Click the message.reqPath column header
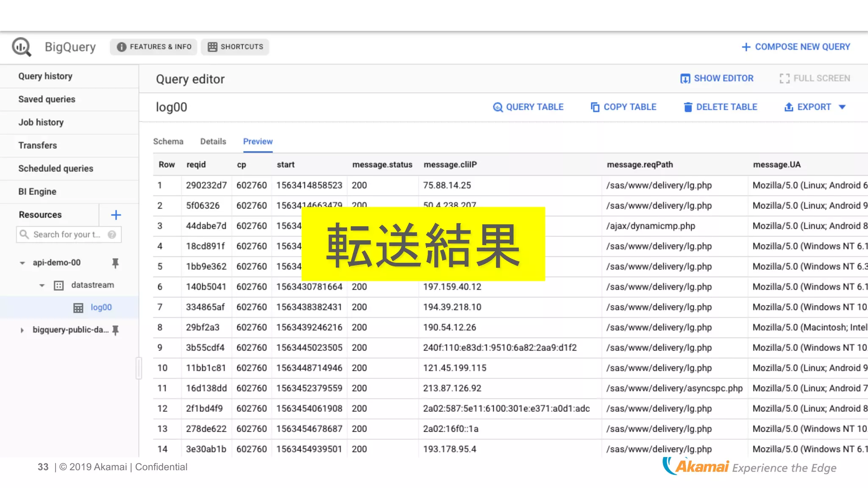 pos(640,165)
